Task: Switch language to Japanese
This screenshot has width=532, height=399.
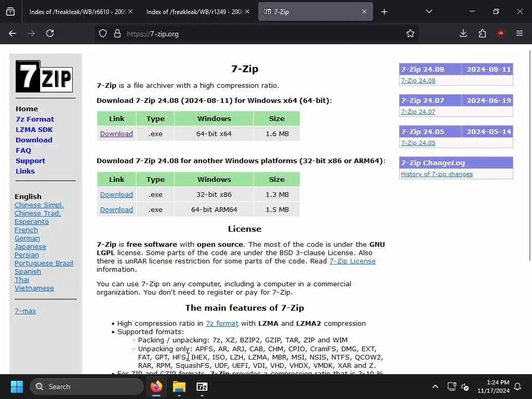Action: pos(30,246)
